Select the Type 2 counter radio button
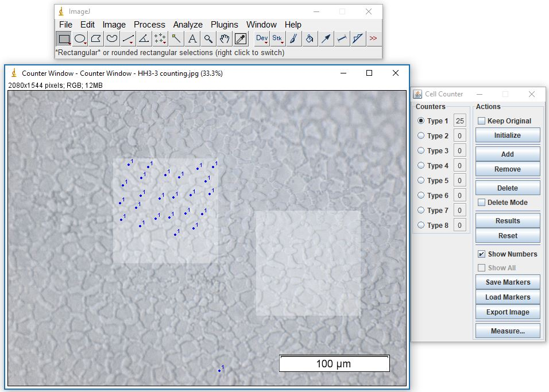The width and height of the screenshot is (549, 392). coord(422,136)
